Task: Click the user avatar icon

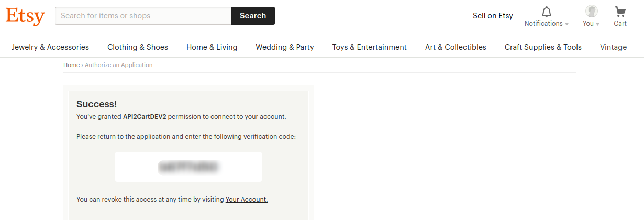Action: 592,11
